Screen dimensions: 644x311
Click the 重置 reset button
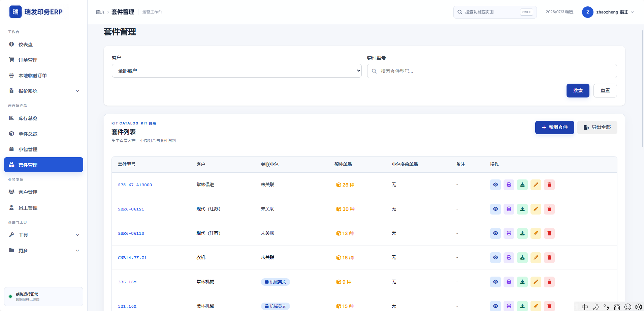(x=605, y=90)
